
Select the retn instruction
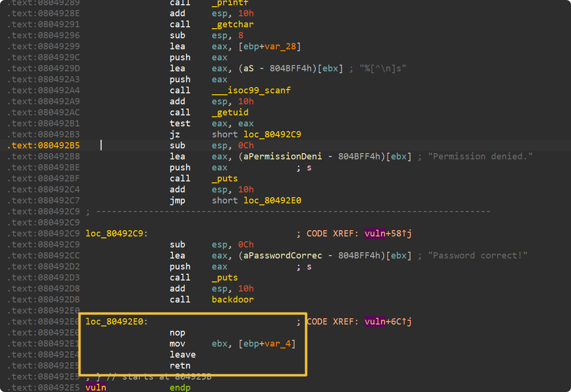click(180, 366)
